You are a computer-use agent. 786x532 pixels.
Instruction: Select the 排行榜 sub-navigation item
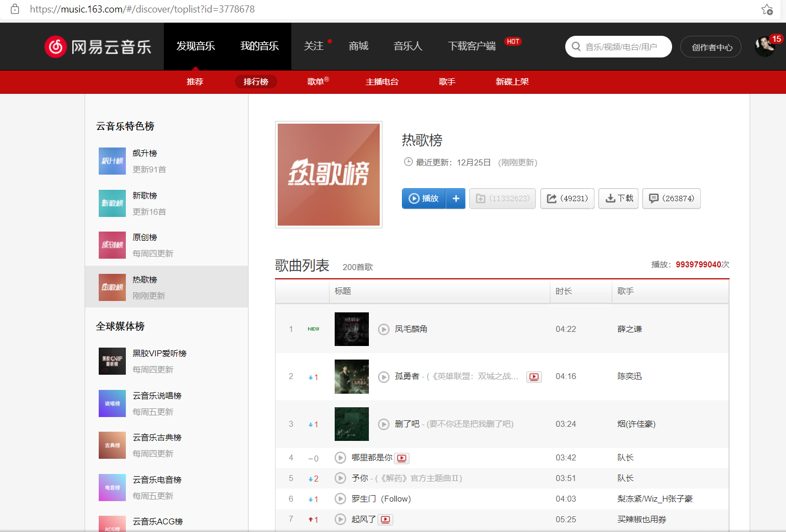[256, 82]
